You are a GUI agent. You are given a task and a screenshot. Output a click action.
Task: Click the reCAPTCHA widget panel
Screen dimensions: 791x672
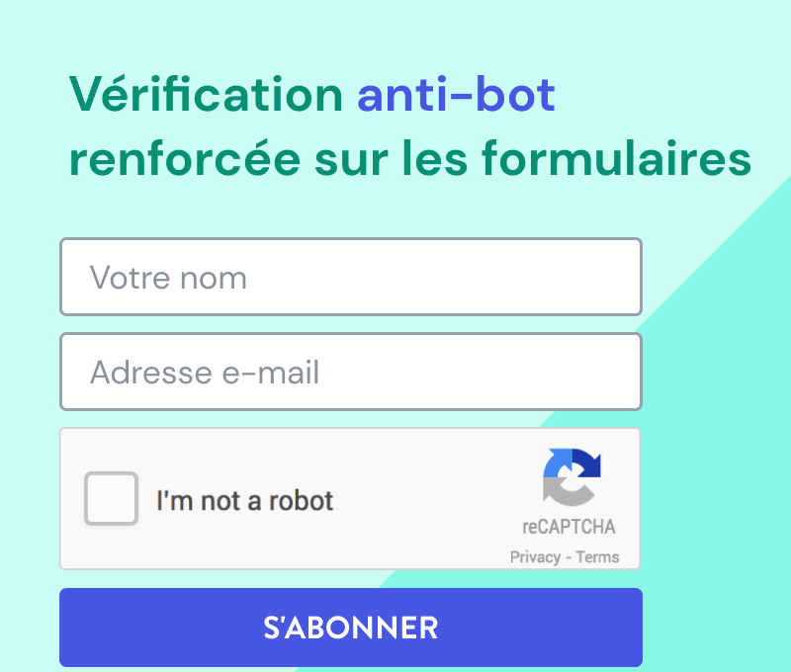pyautogui.click(x=351, y=498)
